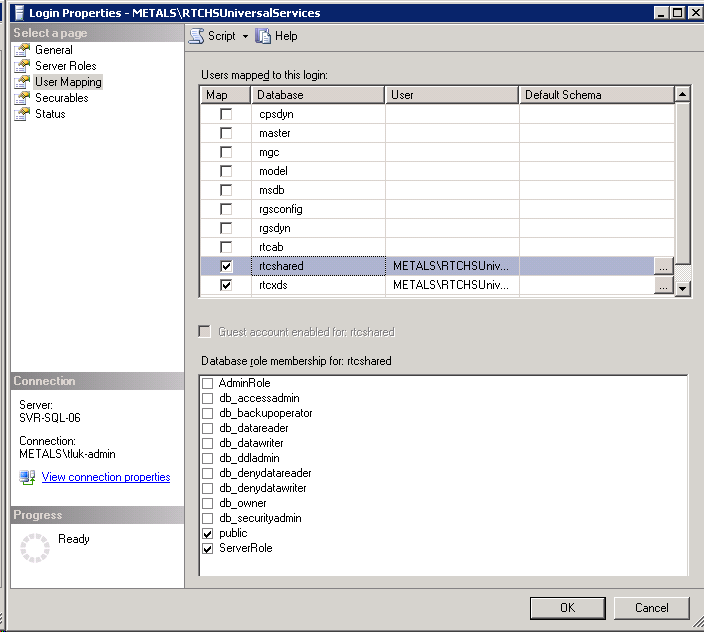
Task: Click the connection properties icon
Action: click(x=27, y=478)
